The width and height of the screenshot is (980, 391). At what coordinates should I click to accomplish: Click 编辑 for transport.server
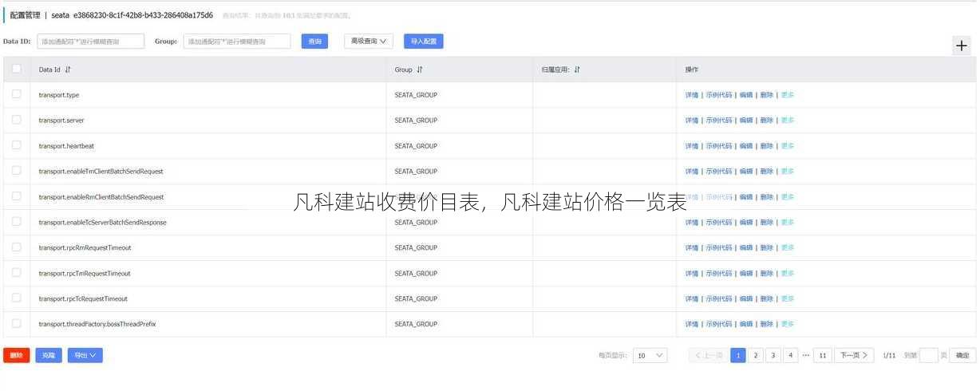pyautogui.click(x=746, y=120)
